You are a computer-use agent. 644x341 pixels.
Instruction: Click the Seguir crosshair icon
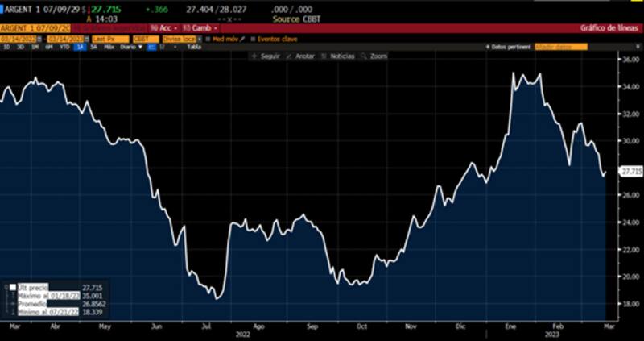[253, 56]
